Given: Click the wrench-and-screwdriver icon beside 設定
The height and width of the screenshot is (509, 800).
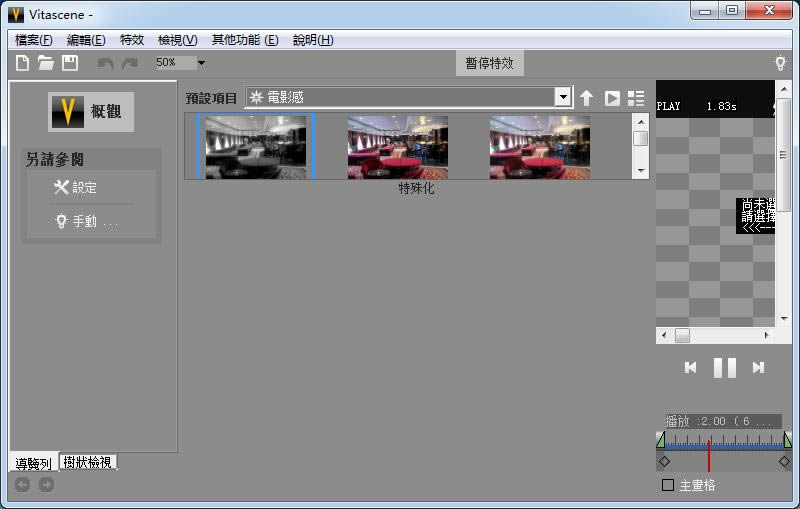Looking at the screenshot, I should tap(61, 187).
